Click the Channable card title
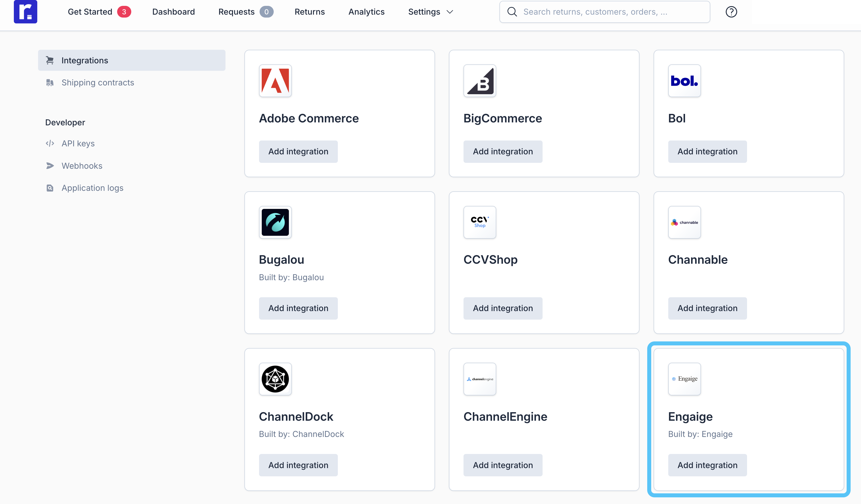 click(x=698, y=260)
